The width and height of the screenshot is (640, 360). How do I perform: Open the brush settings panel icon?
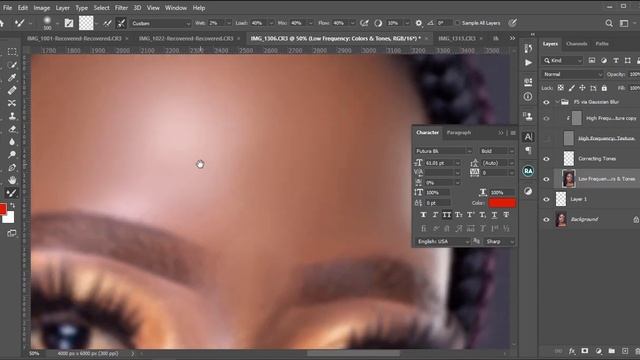pyautogui.click(x=69, y=23)
